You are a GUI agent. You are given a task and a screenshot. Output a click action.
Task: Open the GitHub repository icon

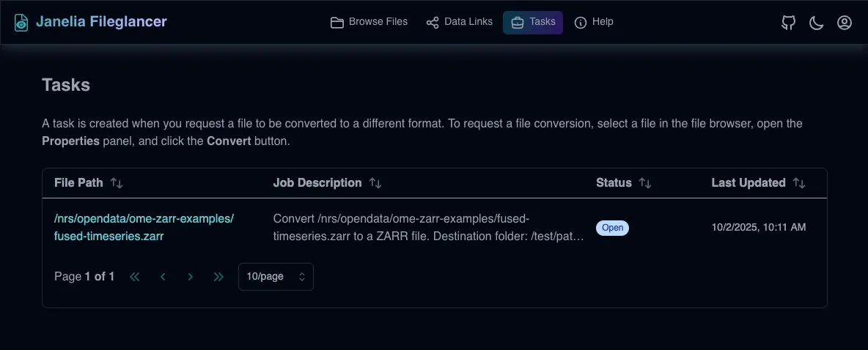tap(788, 23)
